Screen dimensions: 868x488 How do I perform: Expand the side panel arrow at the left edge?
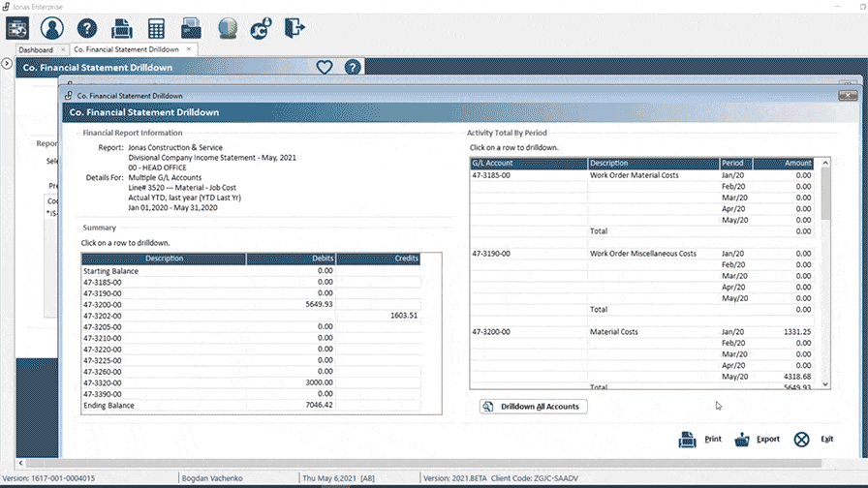click(x=7, y=64)
